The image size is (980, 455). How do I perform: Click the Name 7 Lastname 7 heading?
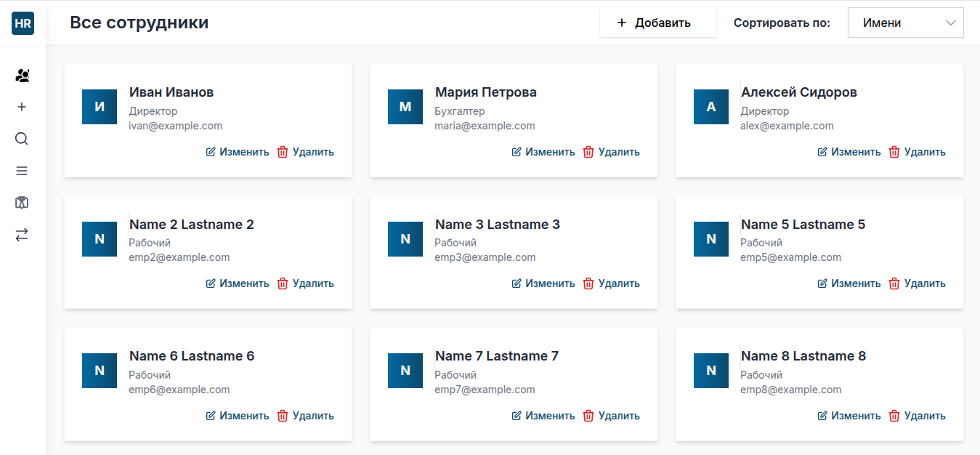pyautogui.click(x=497, y=356)
